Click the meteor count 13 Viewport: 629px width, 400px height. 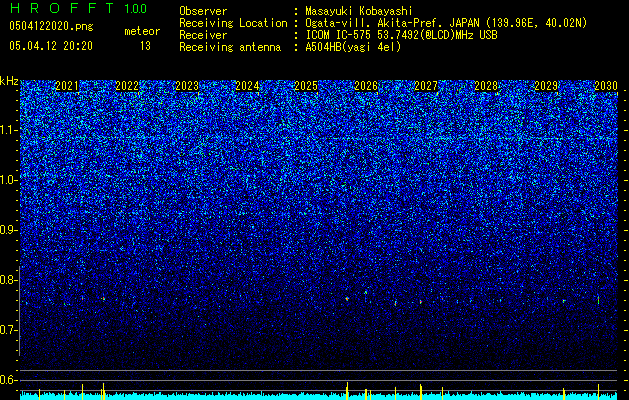[x=145, y=46]
